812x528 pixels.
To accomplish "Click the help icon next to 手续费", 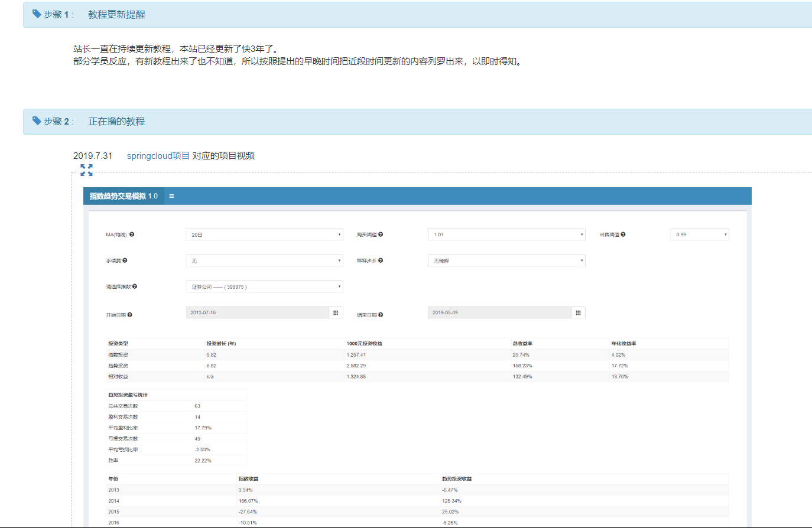I will pyautogui.click(x=125, y=260).
